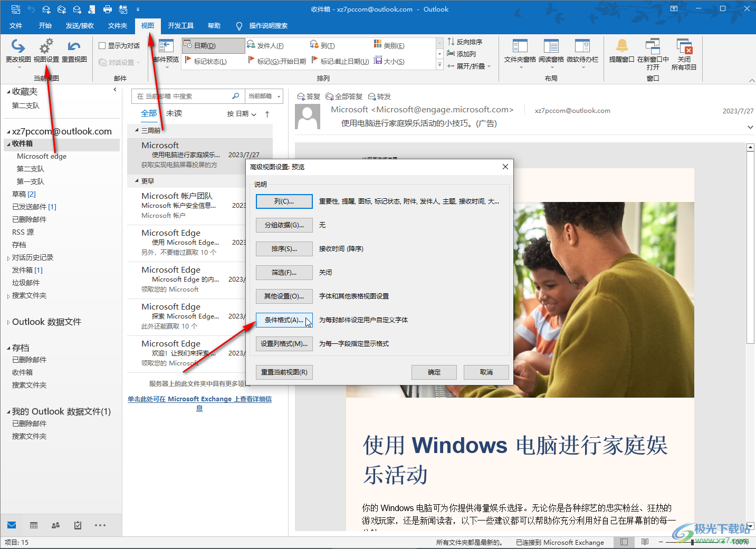Show Unread (未读) messages filter
Image resolution: width=756 pixels, height=549 pixels.
click(174, 113)
